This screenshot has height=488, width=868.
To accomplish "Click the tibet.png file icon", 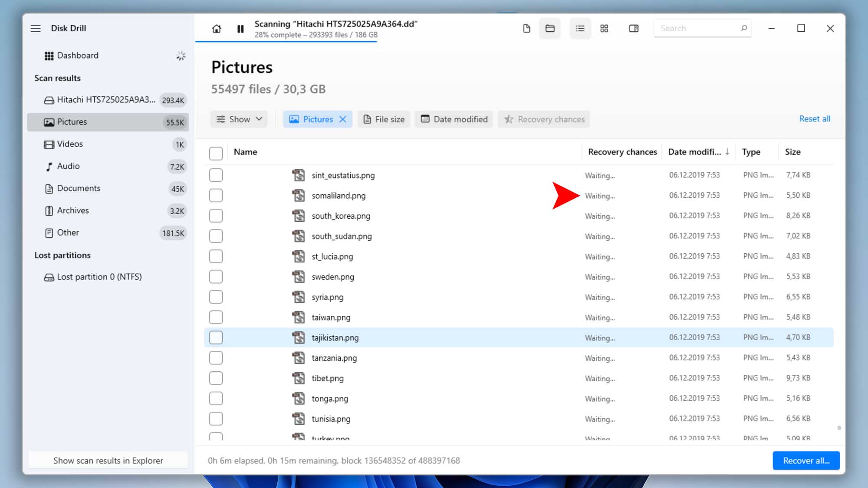I will (298, 378).
